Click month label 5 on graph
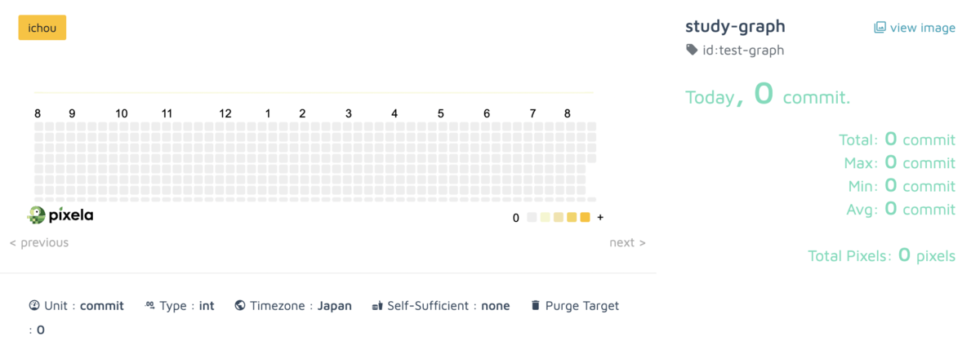The image size is (980, 350). tap(441, 113)
